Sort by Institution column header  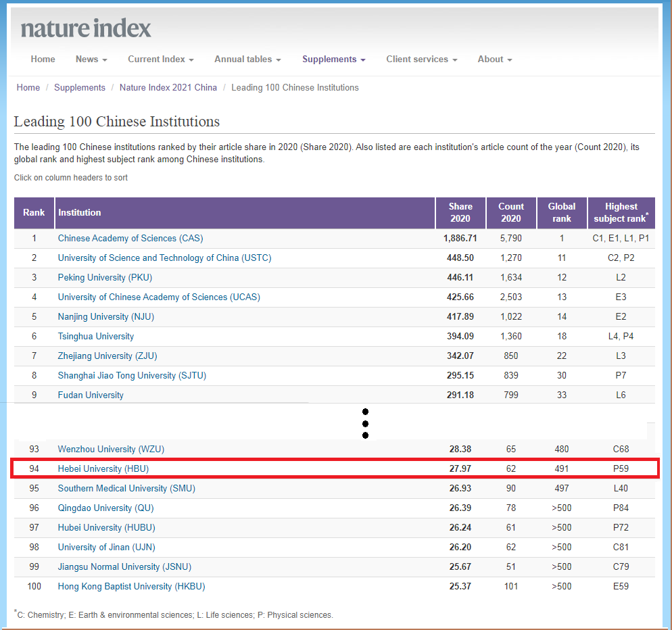[80, 212]
